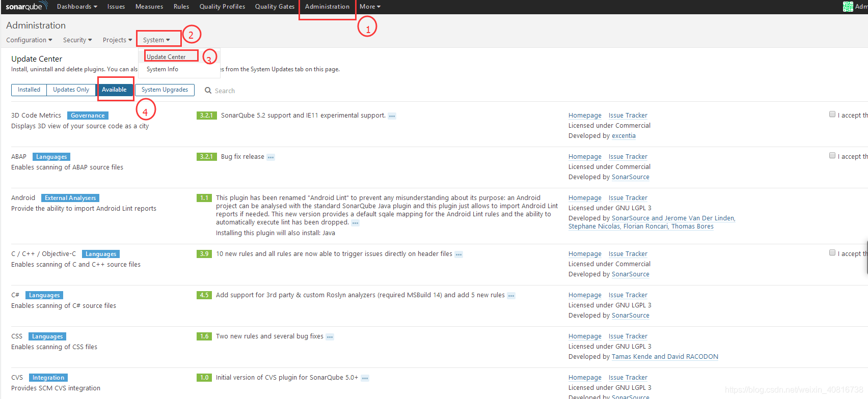Screen dimensions: 868x399
Task: Open ABAP Issue Tracker link
Action: pos(628,157)
